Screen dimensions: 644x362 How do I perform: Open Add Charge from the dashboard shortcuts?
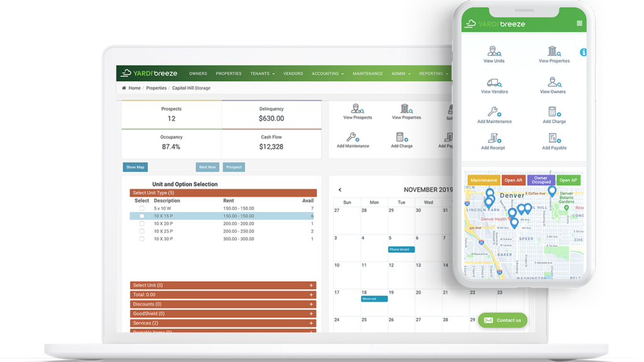401,141
